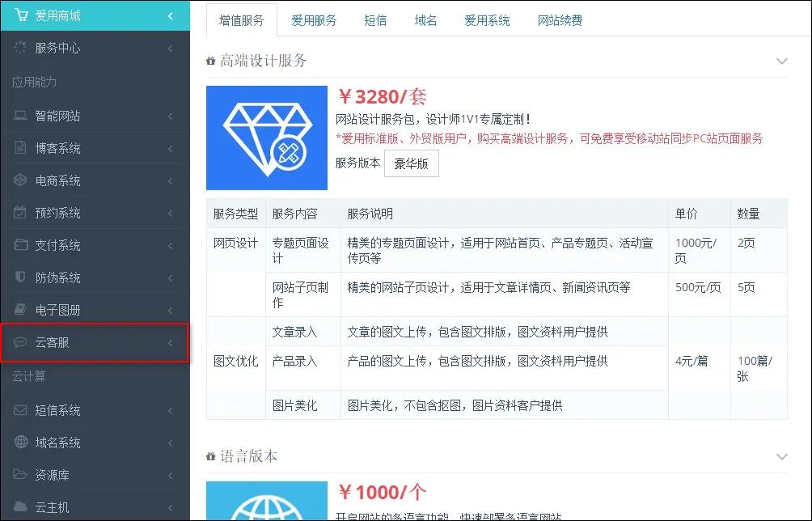Click the calendar icon for 预约系统
812x521 pixels.
(x=20, y=213)
